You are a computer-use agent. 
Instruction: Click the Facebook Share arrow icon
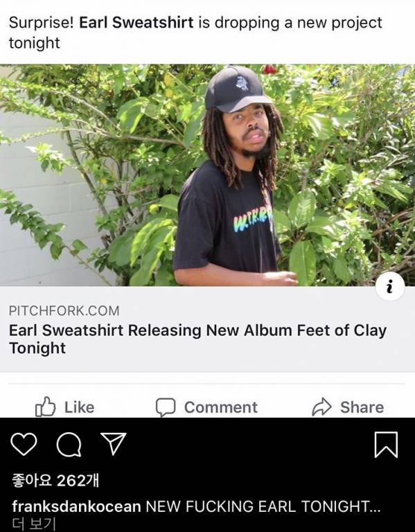click(321, 407)
